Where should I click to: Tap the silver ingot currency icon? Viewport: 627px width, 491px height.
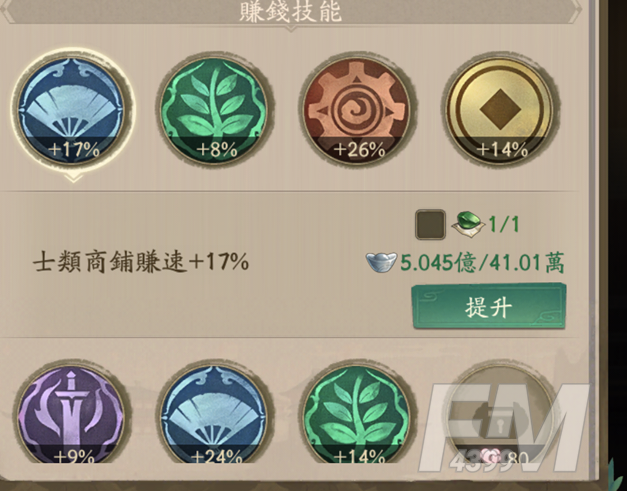click(x=381, y=263)
